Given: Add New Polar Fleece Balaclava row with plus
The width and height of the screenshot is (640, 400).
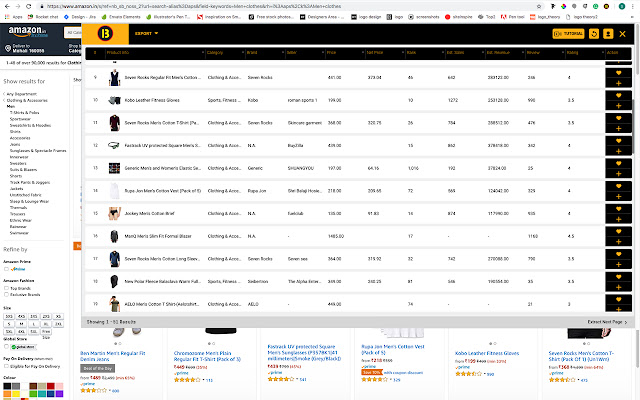Looking at the screenshot, I should 618,287.
